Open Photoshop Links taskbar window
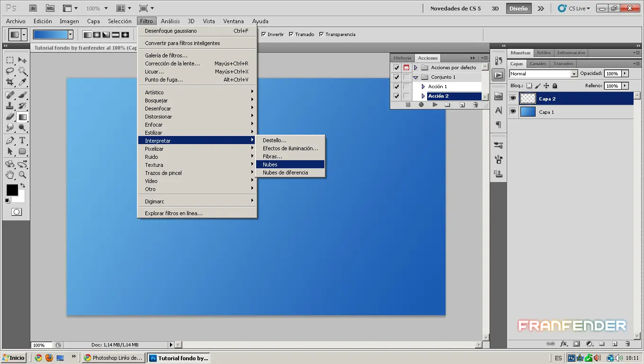The width and height of the screenshot is (644, 364). [113, 358]
